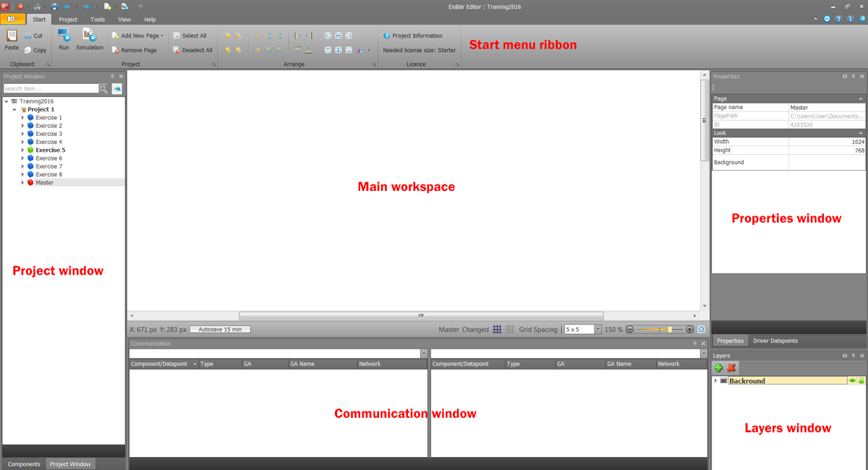Click the blue arrow icon beside search
The image size is (868, 470).
coord(116,89)
